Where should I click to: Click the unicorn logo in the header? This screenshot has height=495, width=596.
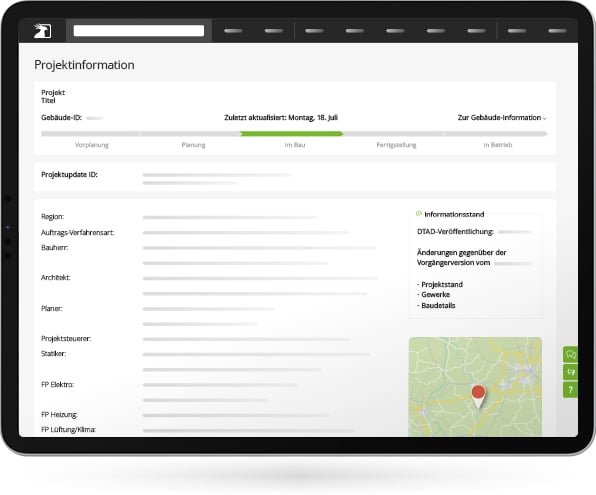tap(42, 30)
